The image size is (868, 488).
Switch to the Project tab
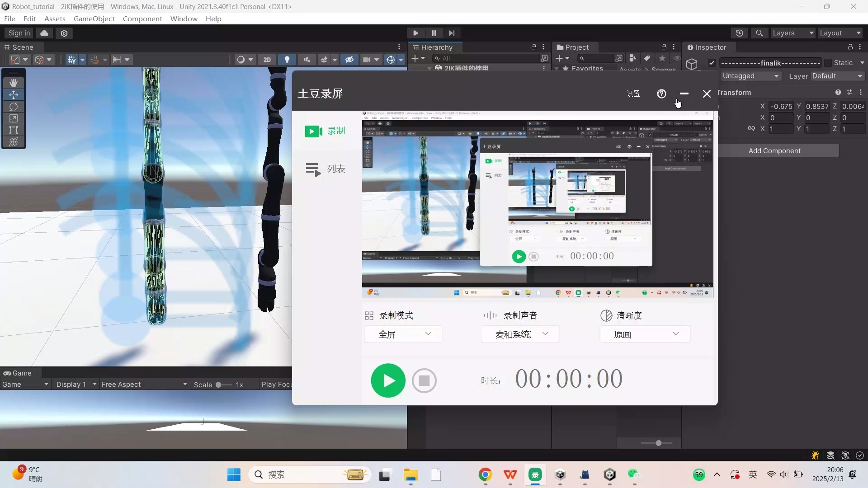click(577, 47)
